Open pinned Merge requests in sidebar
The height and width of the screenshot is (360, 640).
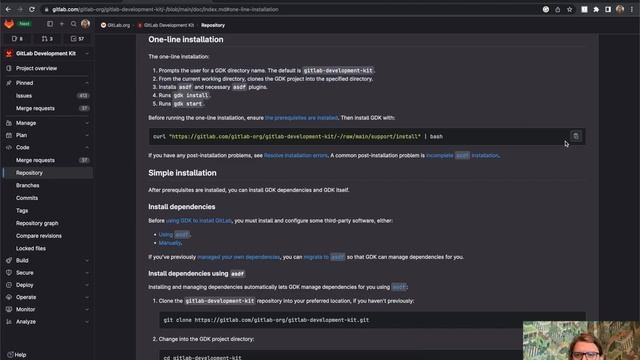(48, 108)
